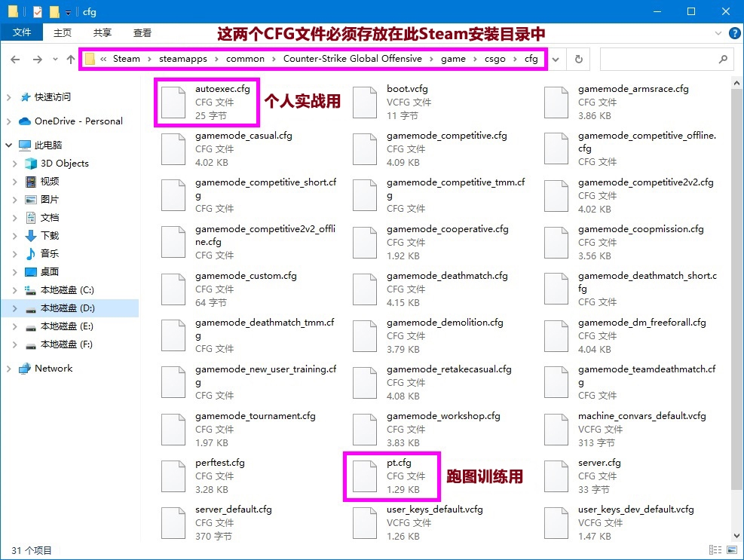Select the gamemode_competitive.cfg file icon
This screenshot has width=744, height=560.
point(364,149)
